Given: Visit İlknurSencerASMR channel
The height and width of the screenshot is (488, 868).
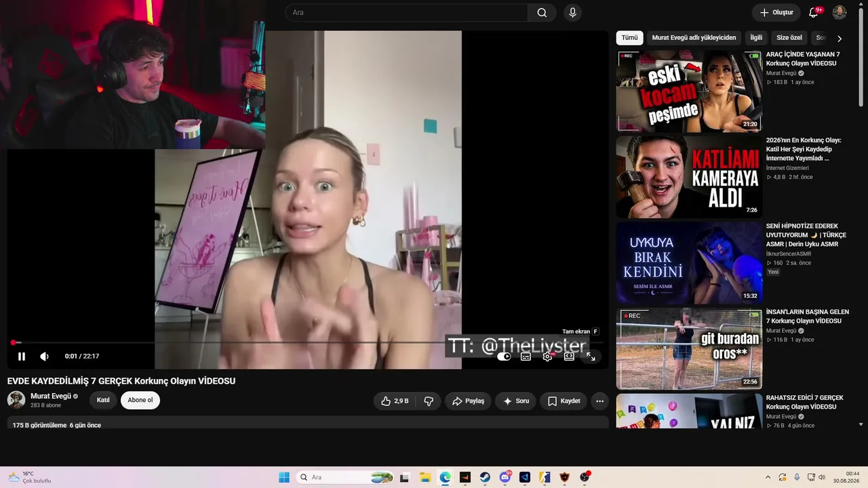Looking at the screenshot, I should coord(789,254).
